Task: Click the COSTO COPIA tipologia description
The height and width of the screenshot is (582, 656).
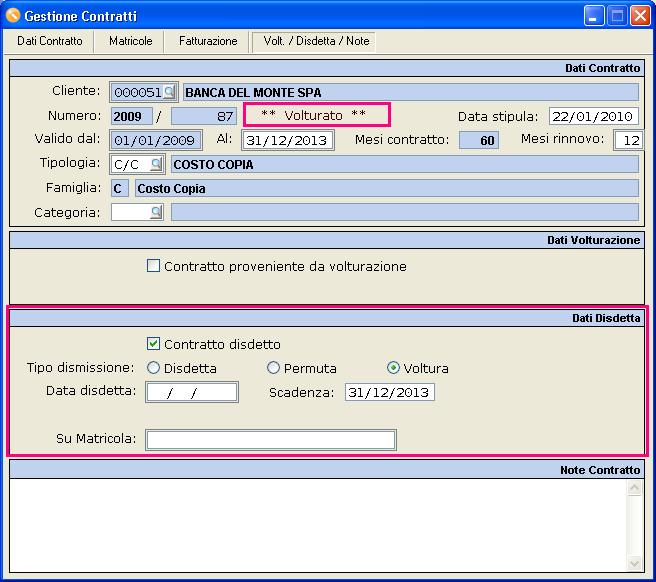Action: click(x=405, y=164)
